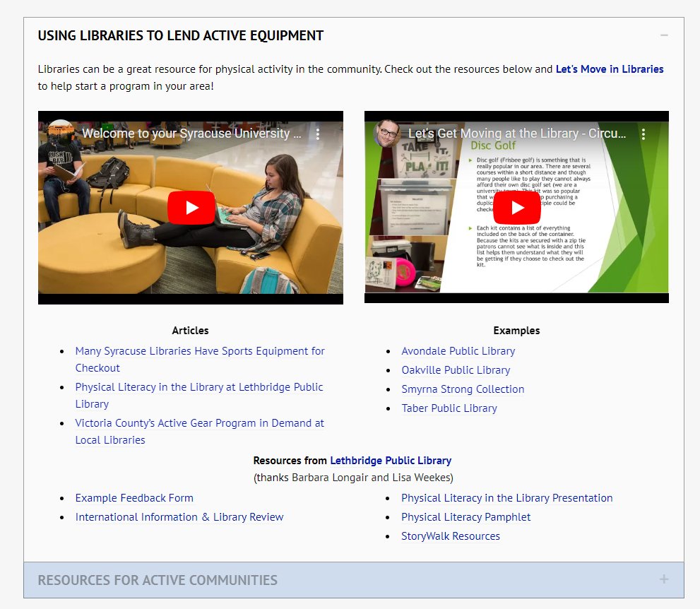This screenshot has height=609, width=700.
Task: Open Physical Literacy in the Library Presentation
Action: (506, 498)
